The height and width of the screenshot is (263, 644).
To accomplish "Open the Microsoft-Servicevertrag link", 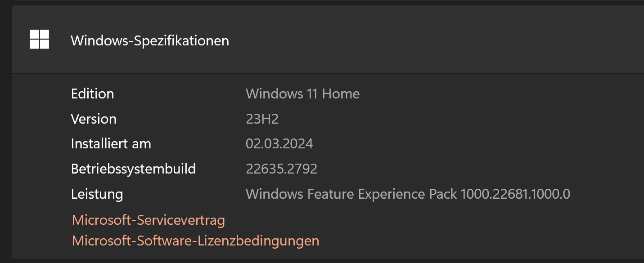I will coord(148,220).
